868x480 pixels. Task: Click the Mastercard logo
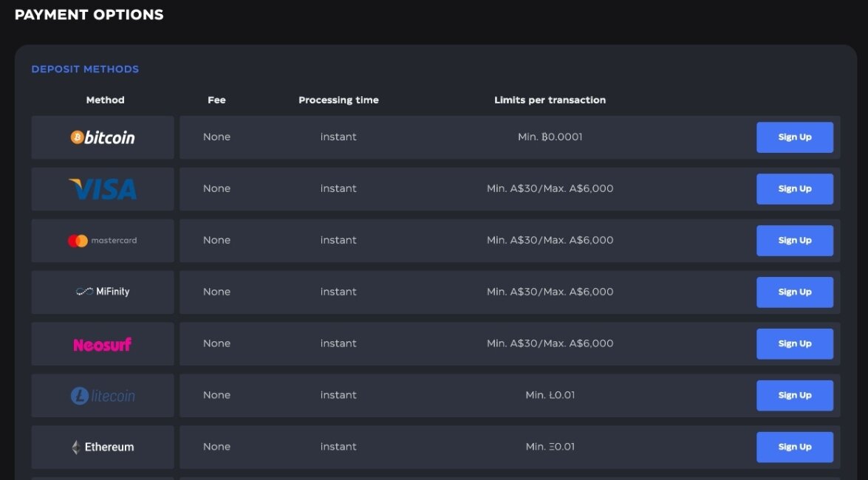tap(103, 241)
